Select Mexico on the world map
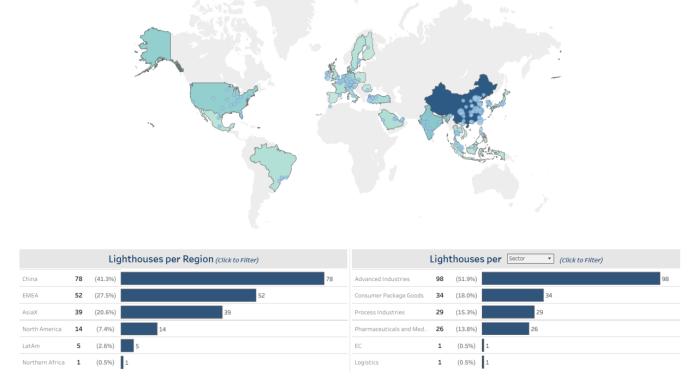This screenshot has height=377, width=692. (x=216, y=120)
